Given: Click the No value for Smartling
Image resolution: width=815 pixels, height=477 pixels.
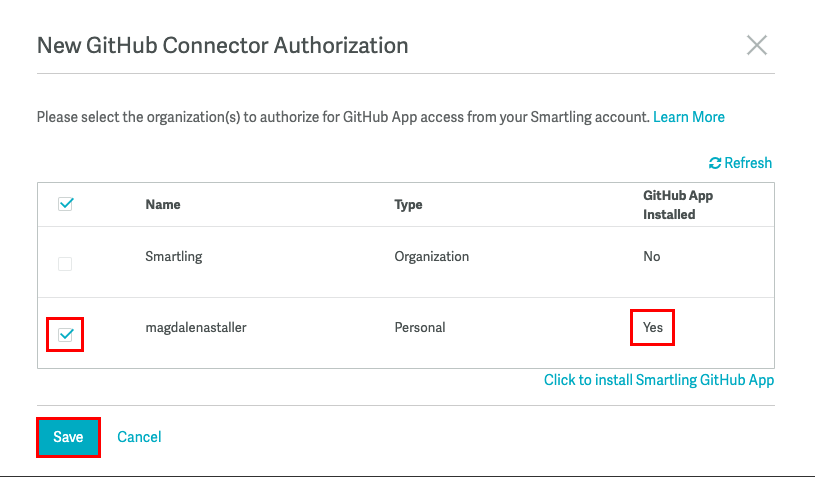Looking at the screenshot, I should tap(652, 257).
